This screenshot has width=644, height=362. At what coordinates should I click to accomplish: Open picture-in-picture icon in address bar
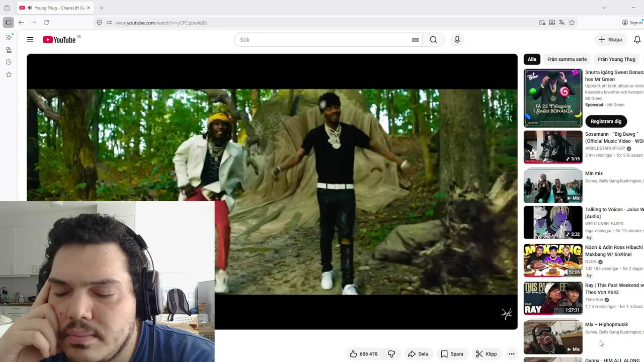tap(542, 23)
